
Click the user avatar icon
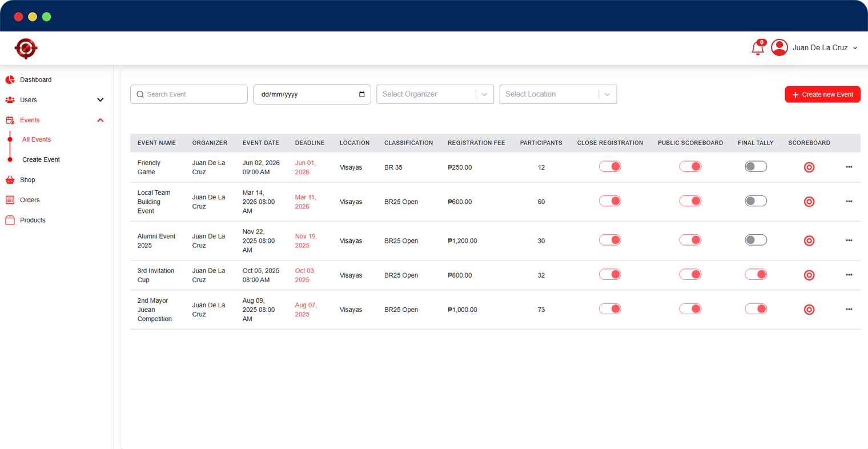tap(779, 47)
